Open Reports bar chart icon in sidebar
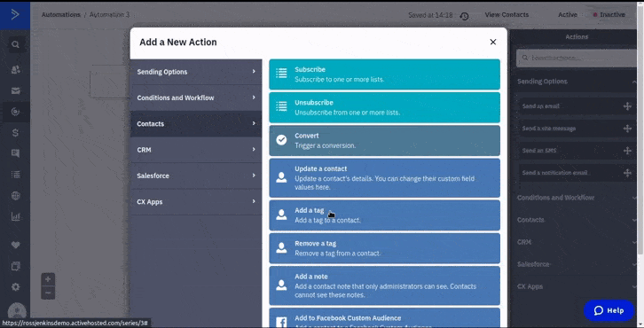This screenshot has height=328, width=644. (x=16, y=216)
